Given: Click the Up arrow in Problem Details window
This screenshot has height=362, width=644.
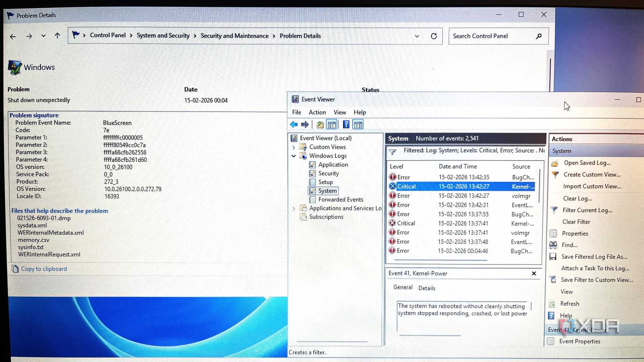Looking at the screenshot, I should pyautogui.click(x=57, y=36).
